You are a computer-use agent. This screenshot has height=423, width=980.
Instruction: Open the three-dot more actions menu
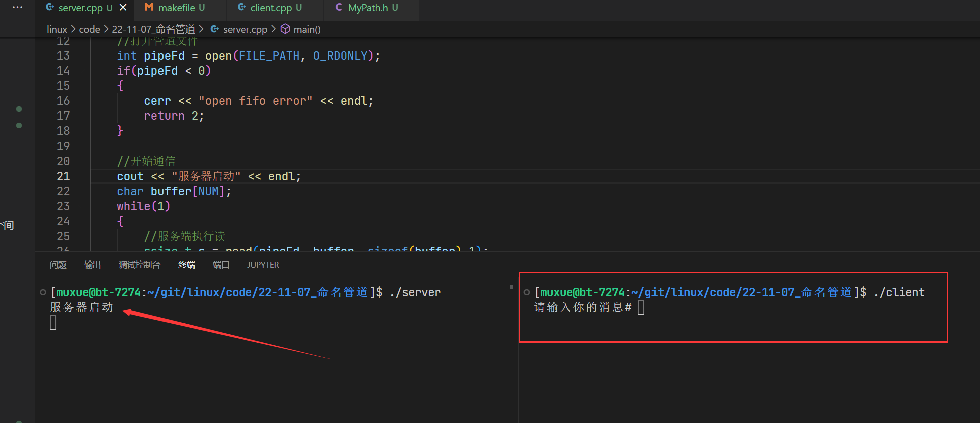17,7
